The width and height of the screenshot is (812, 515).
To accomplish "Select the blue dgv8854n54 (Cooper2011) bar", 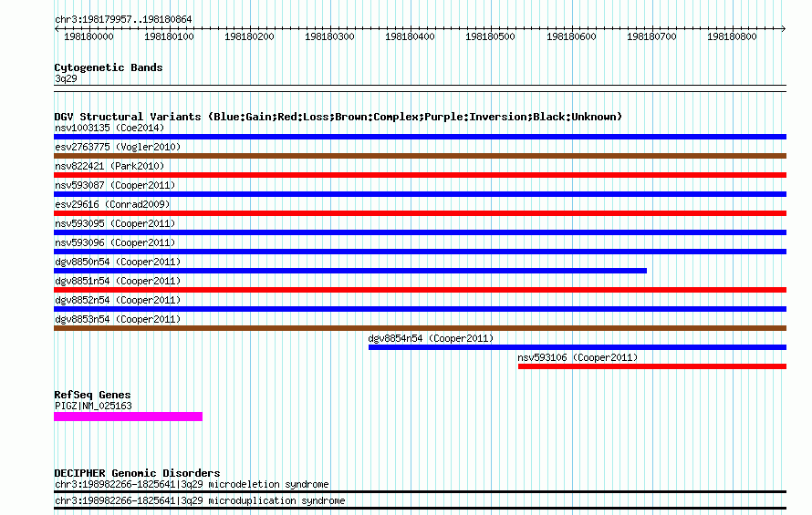I will tap(578, 347).
